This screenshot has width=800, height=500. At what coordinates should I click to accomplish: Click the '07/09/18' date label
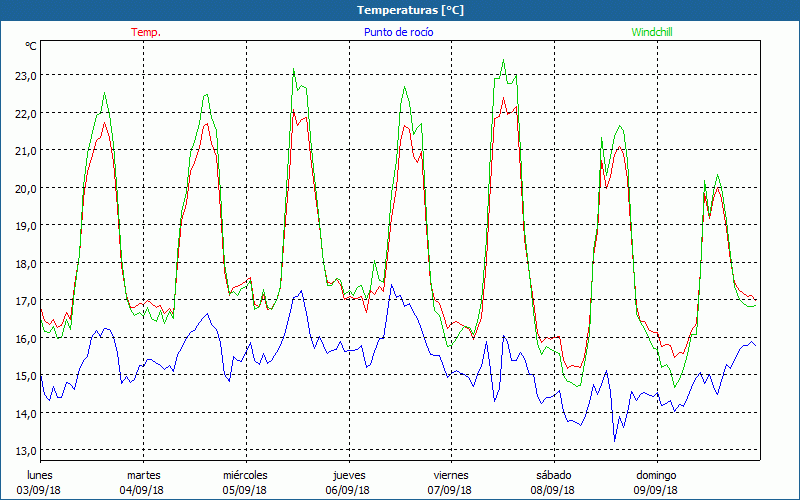(450, 490)
